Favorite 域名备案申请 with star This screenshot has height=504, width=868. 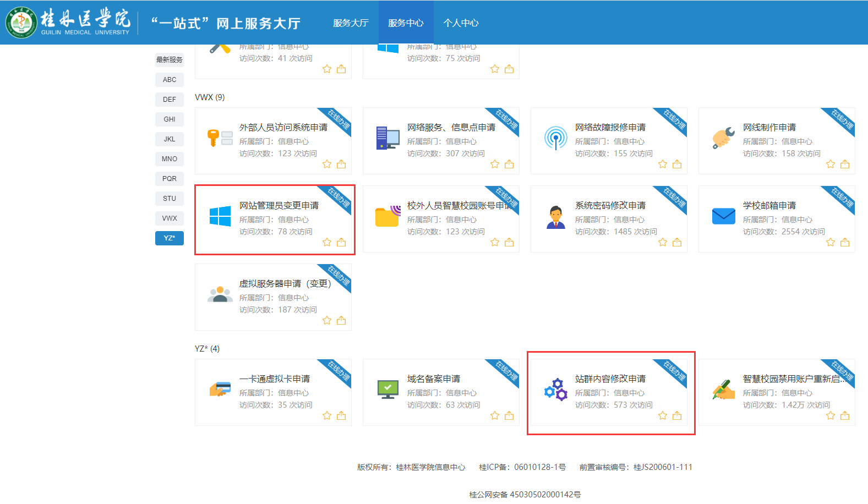(x=495, y=415)
